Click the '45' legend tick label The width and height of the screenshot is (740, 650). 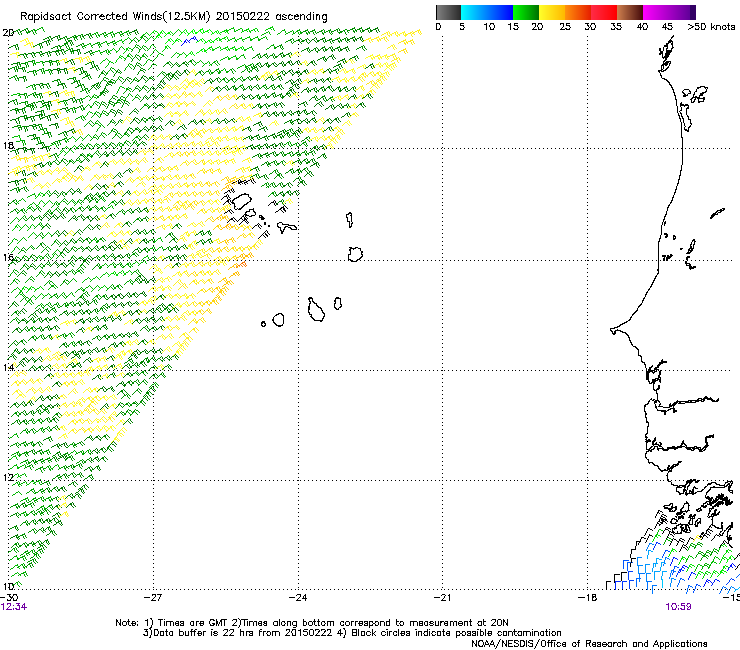click(x=667, y=27)
